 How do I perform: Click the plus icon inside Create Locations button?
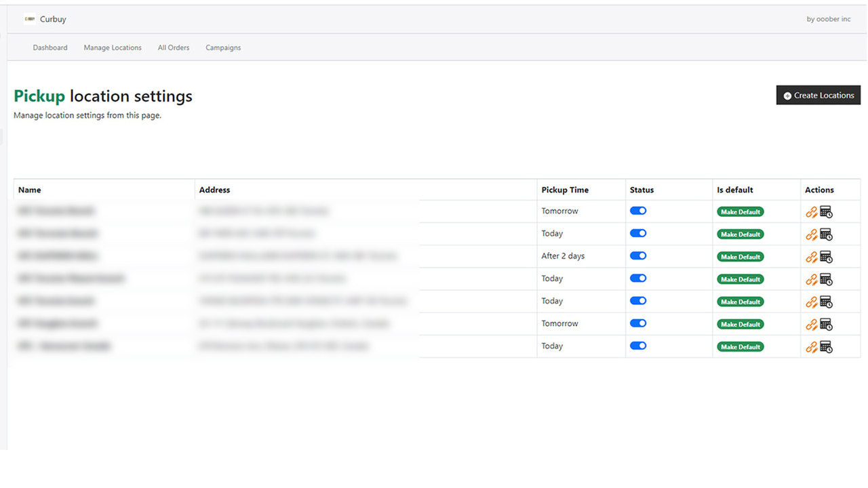(x=787, y=95)
